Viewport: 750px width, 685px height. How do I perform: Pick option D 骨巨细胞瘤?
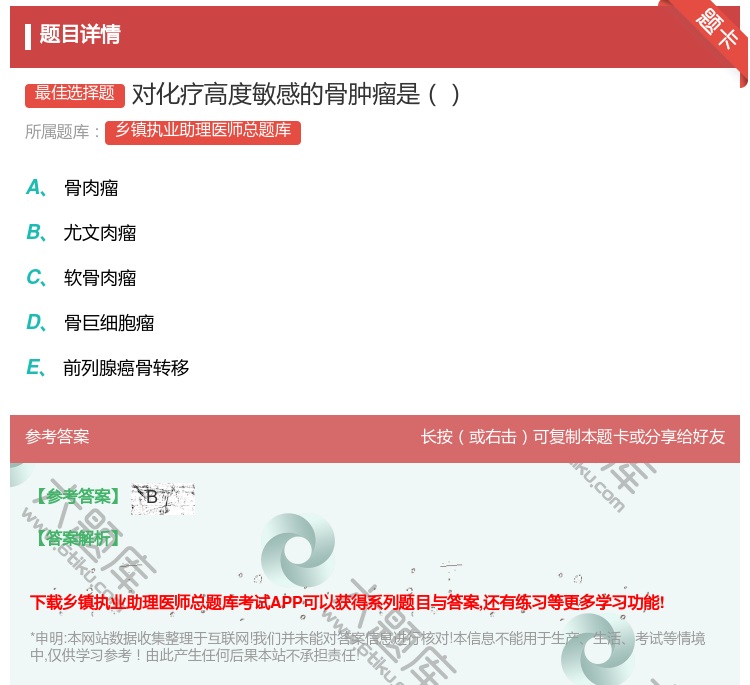tap(90, 323)
